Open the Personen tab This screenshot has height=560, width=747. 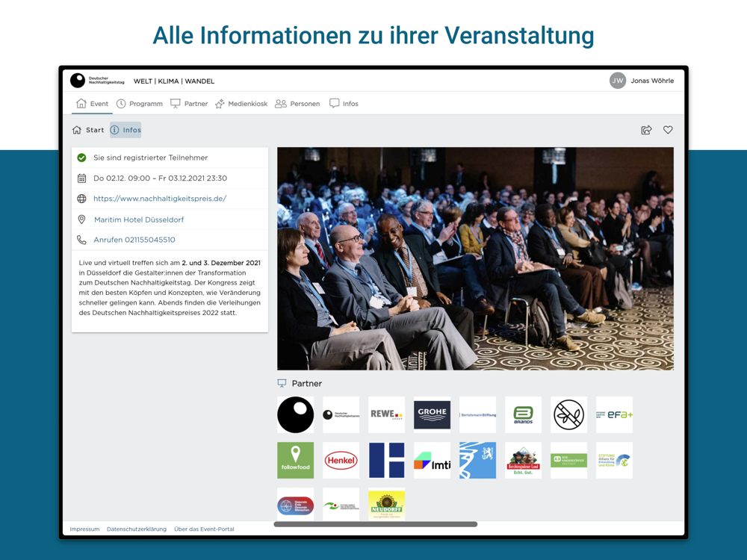pyautogui.click(x=298, y=103)
